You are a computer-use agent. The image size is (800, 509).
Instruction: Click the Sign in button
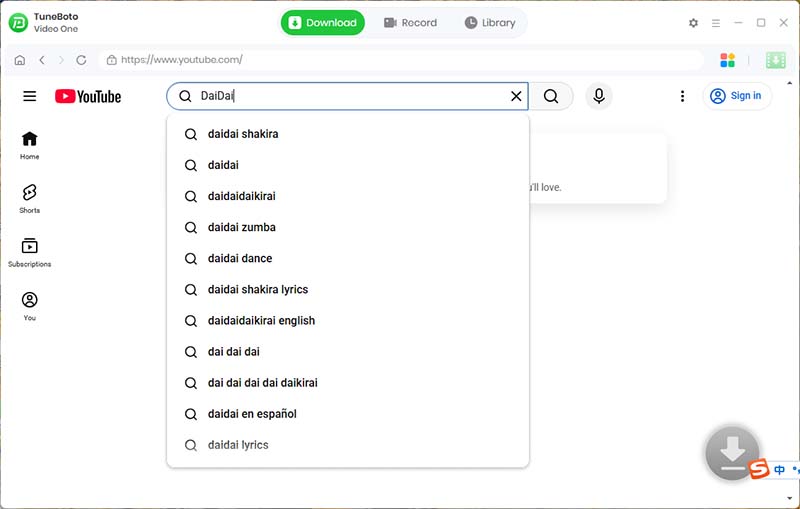click(736, 96)
